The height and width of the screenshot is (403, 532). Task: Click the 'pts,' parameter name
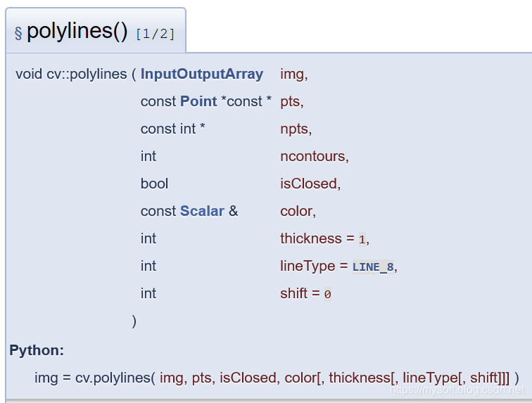click(x=292, y=102)
